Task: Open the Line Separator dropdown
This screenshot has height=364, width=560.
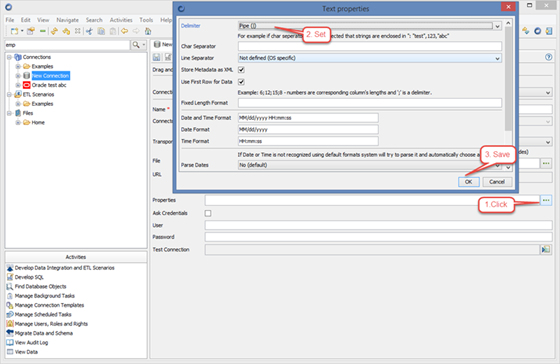Action: (497, 58)
